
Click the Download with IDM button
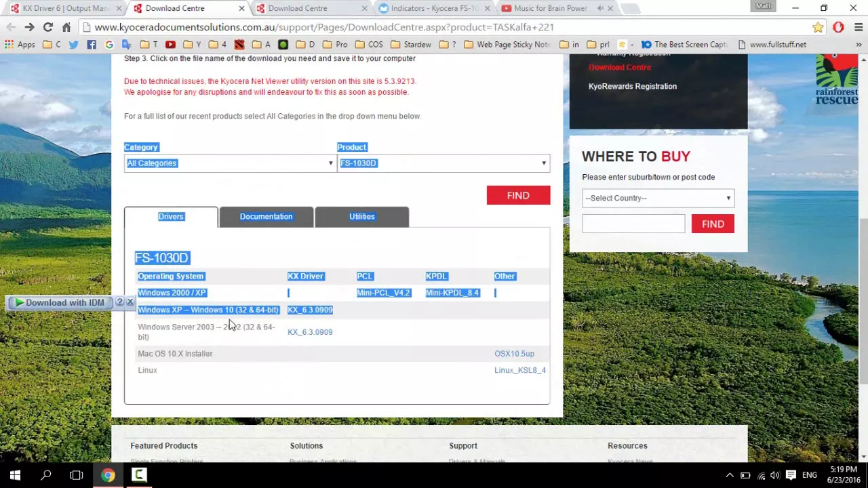60,303
